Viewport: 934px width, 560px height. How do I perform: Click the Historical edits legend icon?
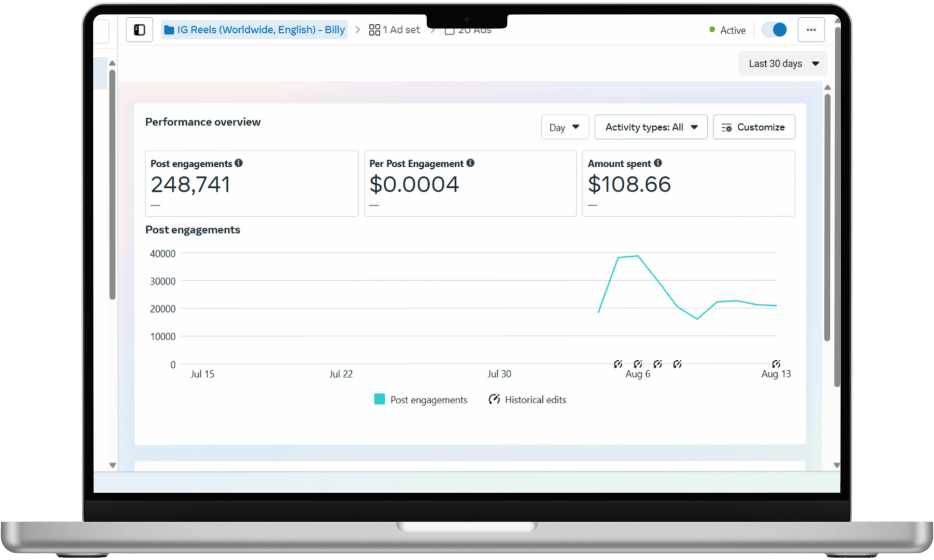494,399
